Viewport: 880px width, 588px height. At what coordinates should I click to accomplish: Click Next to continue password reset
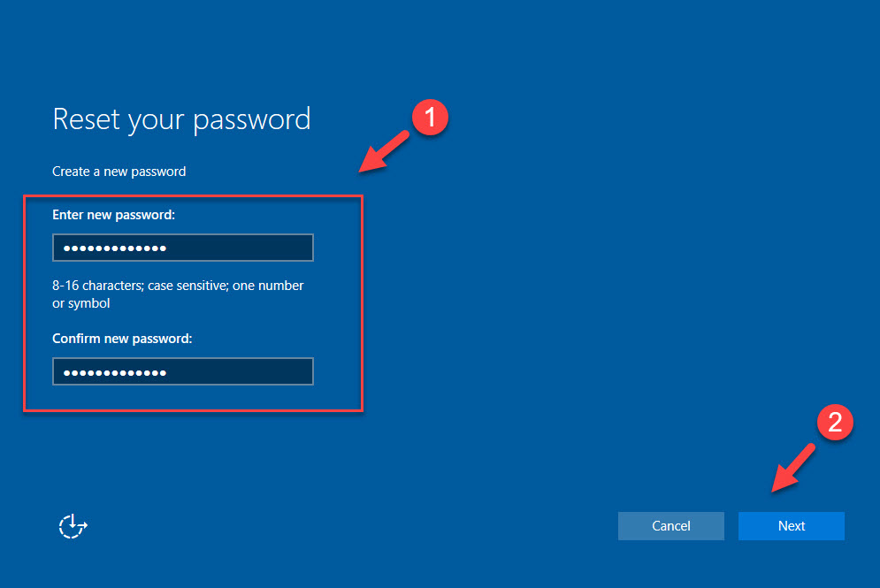(792, 526)
